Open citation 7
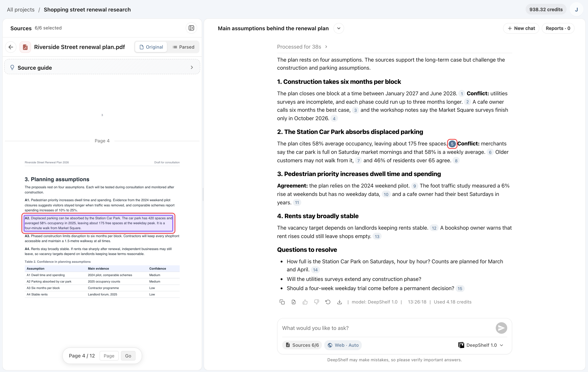The image size is (588, 372). click(x=358, y=161)
